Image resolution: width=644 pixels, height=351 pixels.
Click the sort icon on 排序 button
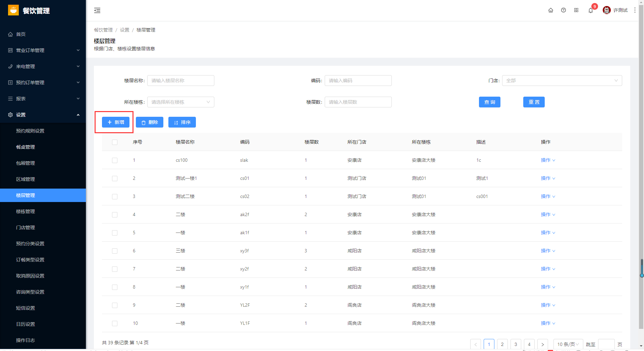tap(176, 122)
